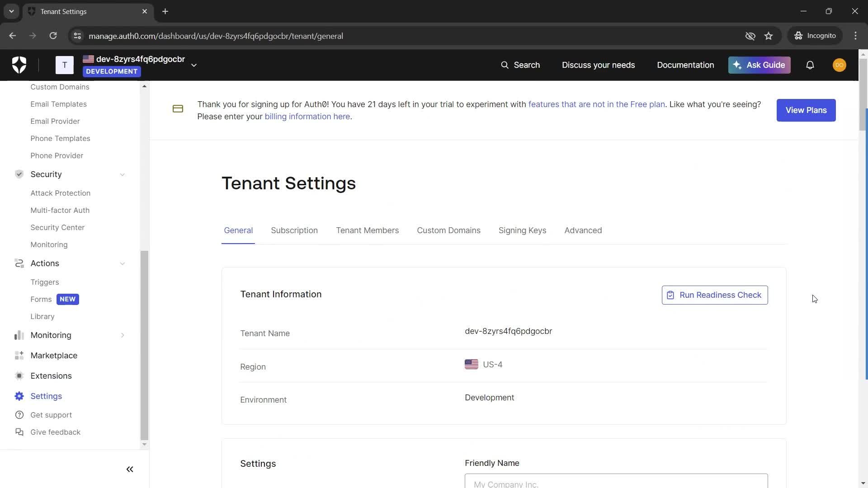The width and height of the screenshot is (868, 488).
Task: Click the View Plans button
Action: click(806, 110)
